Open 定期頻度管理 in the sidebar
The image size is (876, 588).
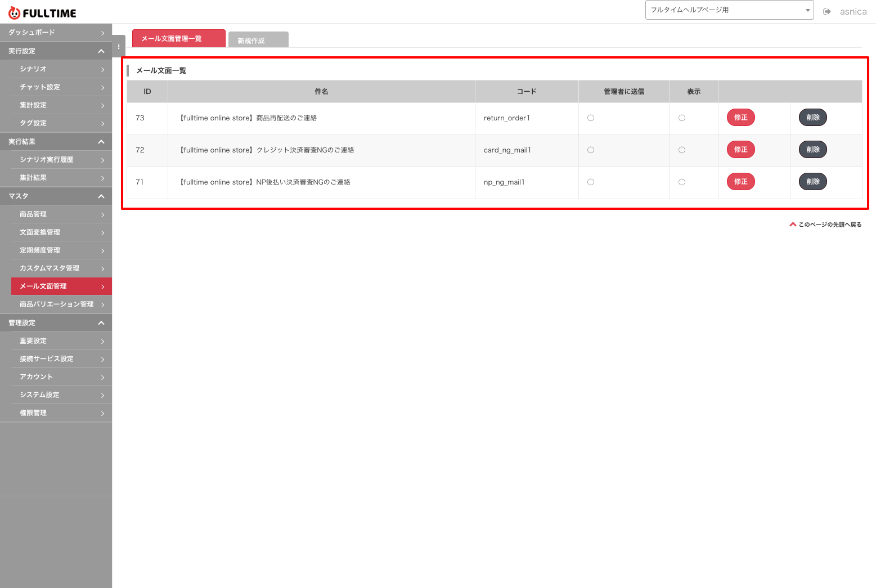61,250
